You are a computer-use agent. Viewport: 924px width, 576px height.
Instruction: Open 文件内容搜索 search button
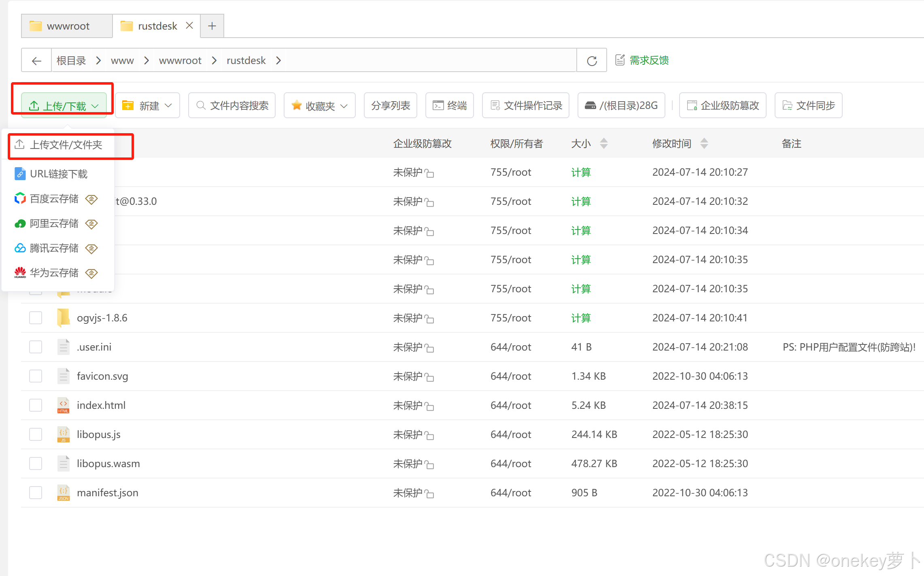point(232,106)
